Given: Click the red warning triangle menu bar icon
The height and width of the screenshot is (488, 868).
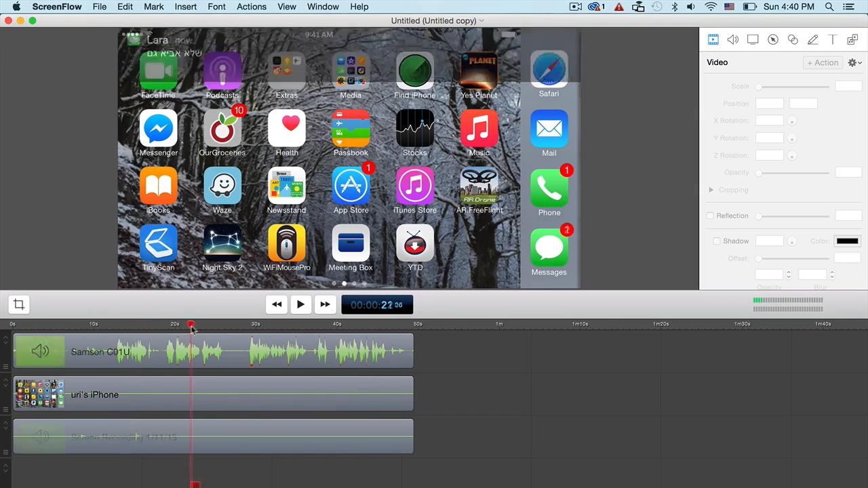Looking at the screenshot, I should click(618, 7).
